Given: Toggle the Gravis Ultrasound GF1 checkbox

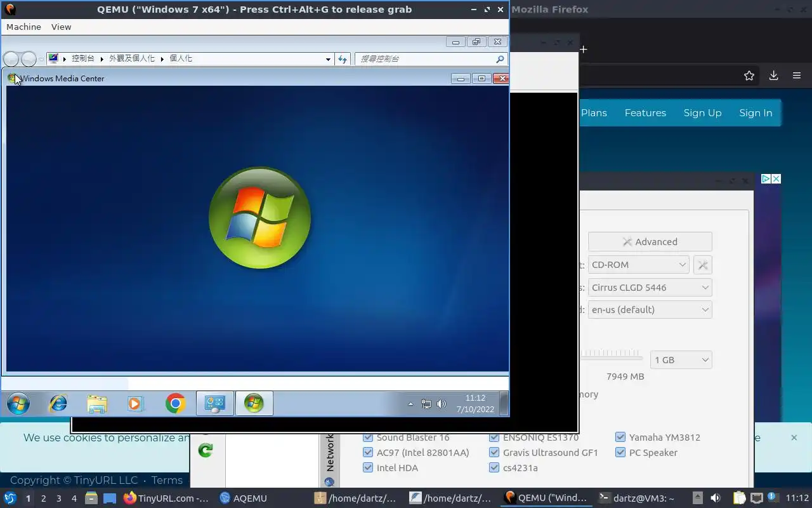Looking at the screenshot, I should 494,452.
